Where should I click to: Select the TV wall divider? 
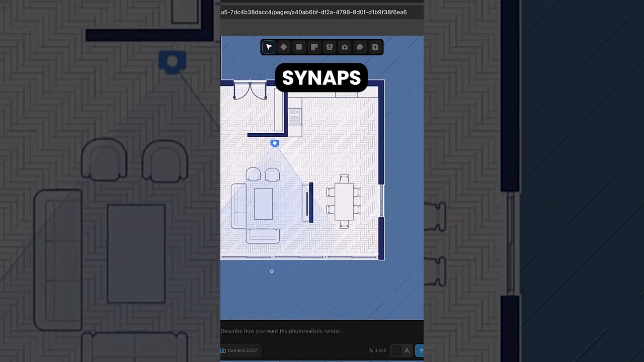pos(311,202)
